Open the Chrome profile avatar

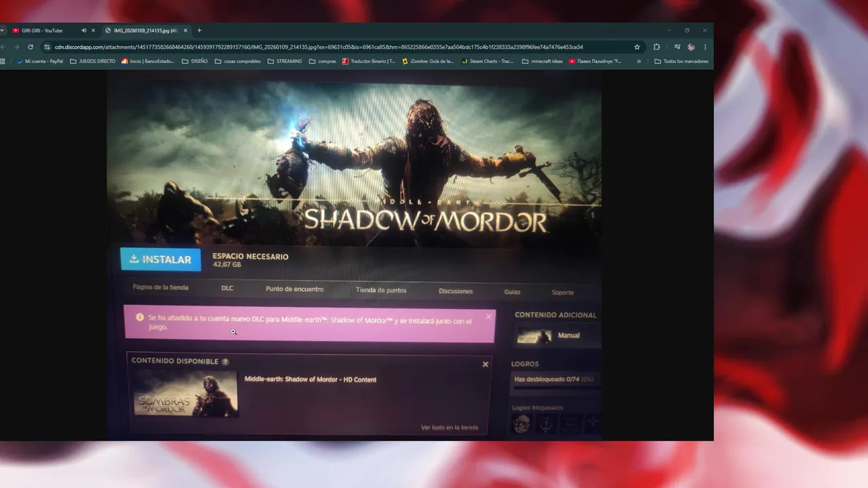[x=691, y=47]
